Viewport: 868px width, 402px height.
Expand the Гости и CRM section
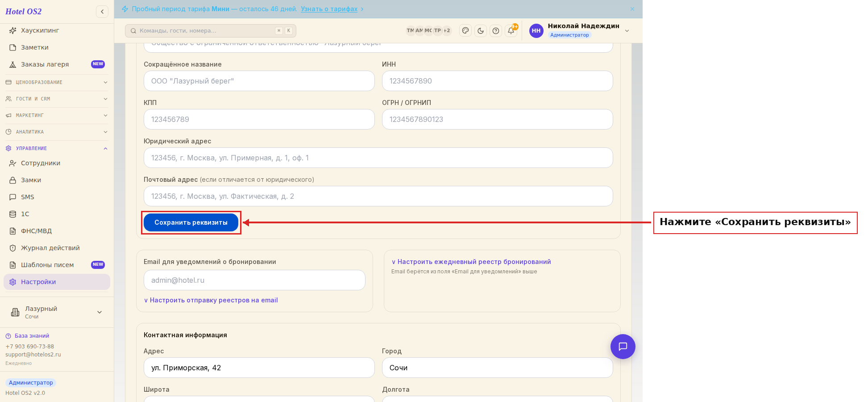click(57, 99)
